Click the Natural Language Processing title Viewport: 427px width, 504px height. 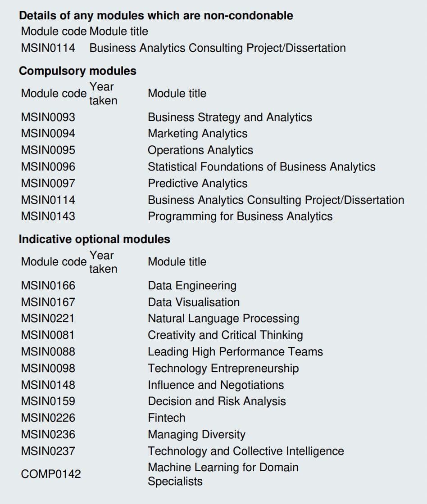coord(223,319)
